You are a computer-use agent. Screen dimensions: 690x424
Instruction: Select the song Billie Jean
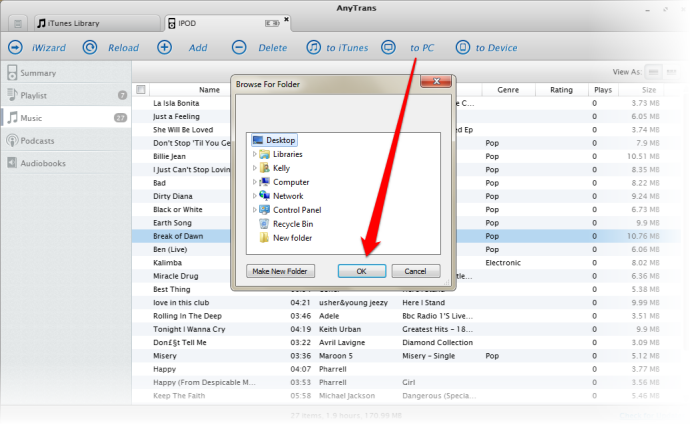[x=169, y=156]
